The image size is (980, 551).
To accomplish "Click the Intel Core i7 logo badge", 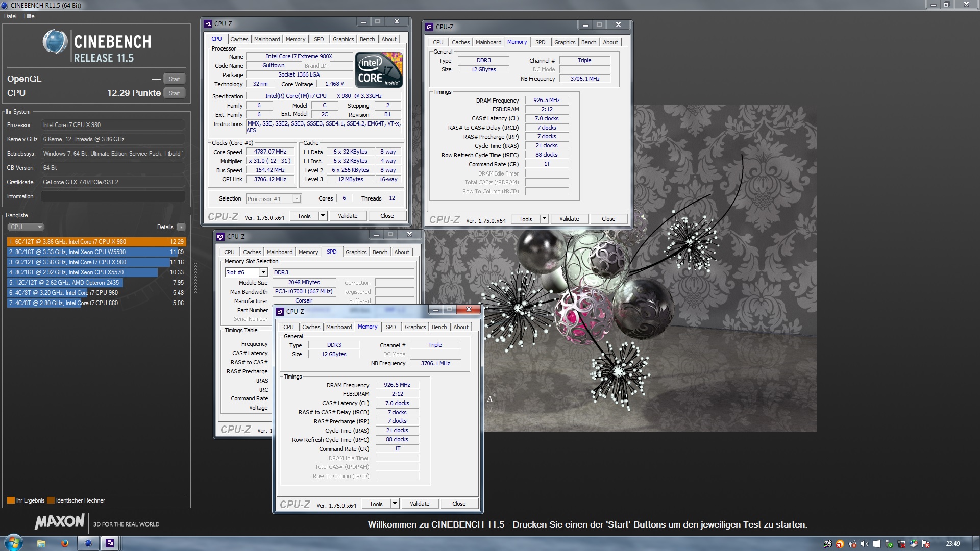I will click(x=379, y=70).
